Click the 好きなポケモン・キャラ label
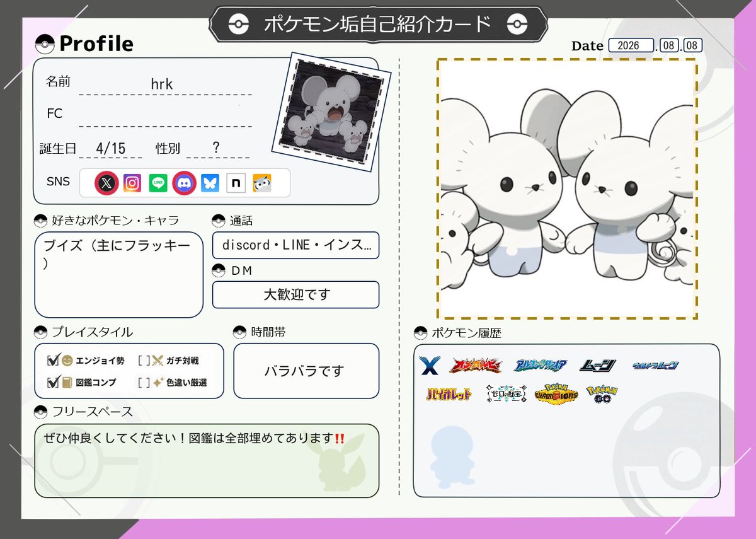 [116, 221]
